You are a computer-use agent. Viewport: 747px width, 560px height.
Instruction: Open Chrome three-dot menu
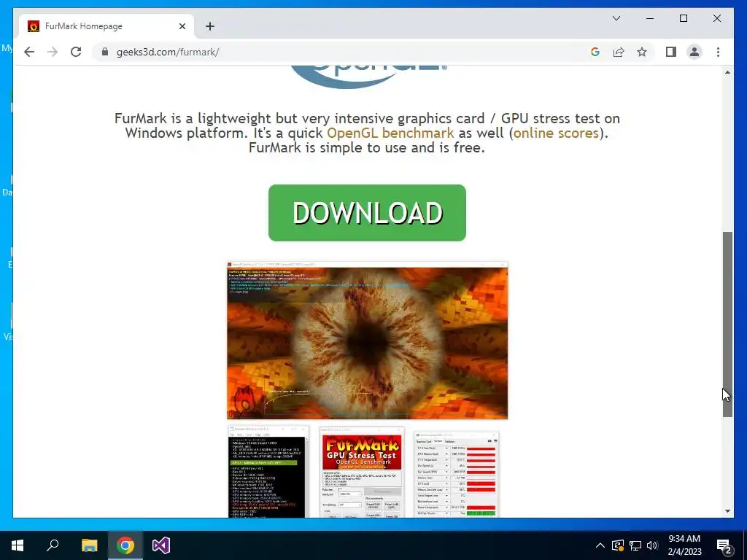tap(718, 52)
